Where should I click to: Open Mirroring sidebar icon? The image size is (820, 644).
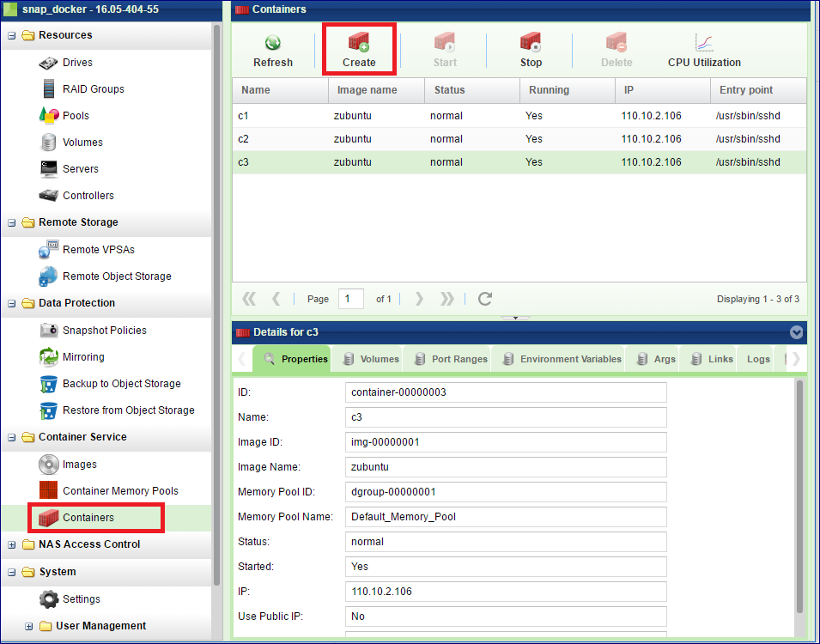(x=49, y=357)
